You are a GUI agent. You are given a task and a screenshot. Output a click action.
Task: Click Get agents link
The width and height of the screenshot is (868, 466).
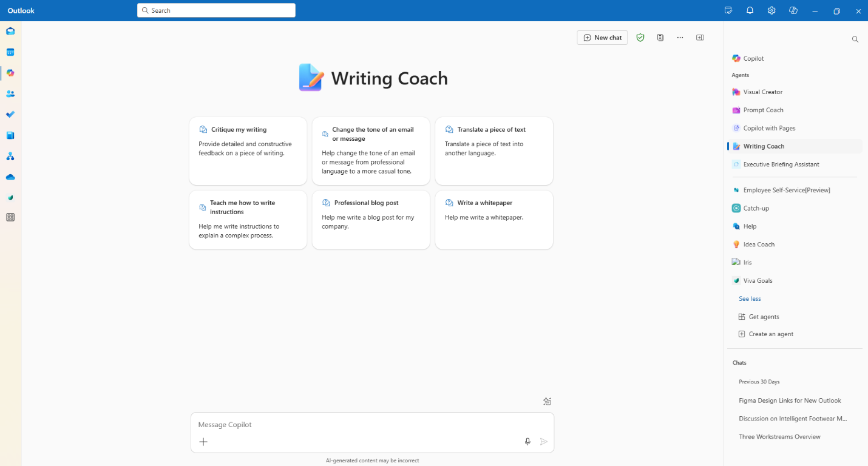(x=759, y=317)
